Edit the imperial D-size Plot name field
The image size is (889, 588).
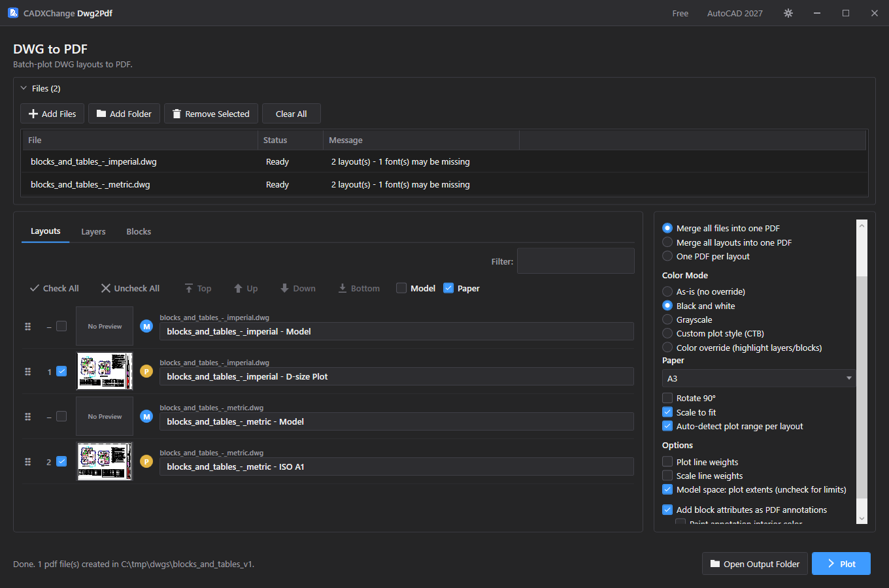click(x=397, y=376)
